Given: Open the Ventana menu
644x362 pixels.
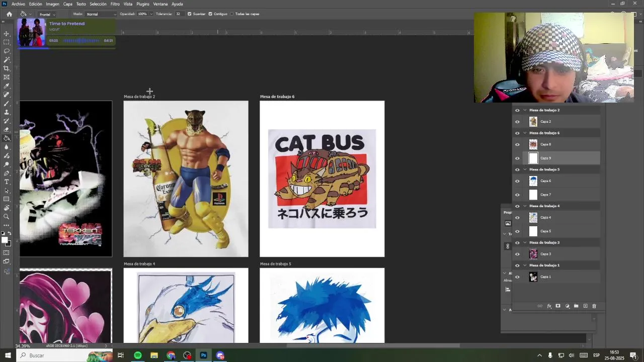Looking at the screenshot, I should [160, 4].
